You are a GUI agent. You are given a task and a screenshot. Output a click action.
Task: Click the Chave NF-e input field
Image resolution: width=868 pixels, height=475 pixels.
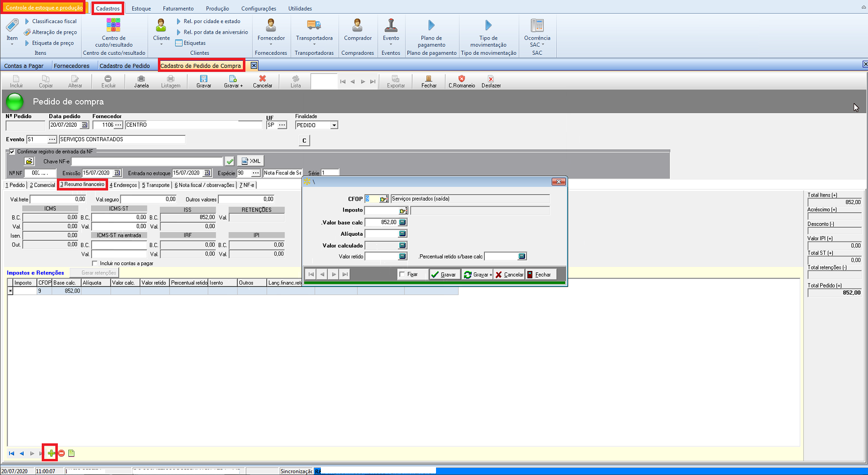[x=146, y=161]
